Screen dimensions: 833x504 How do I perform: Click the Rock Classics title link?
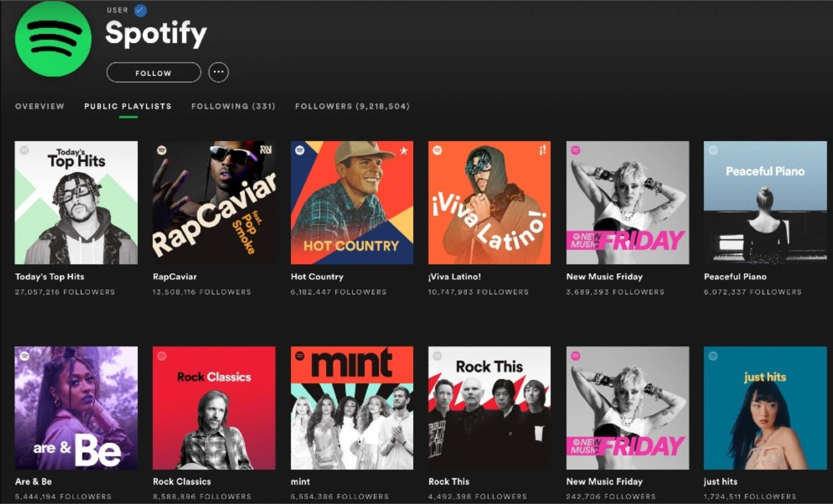click(182, 482)
